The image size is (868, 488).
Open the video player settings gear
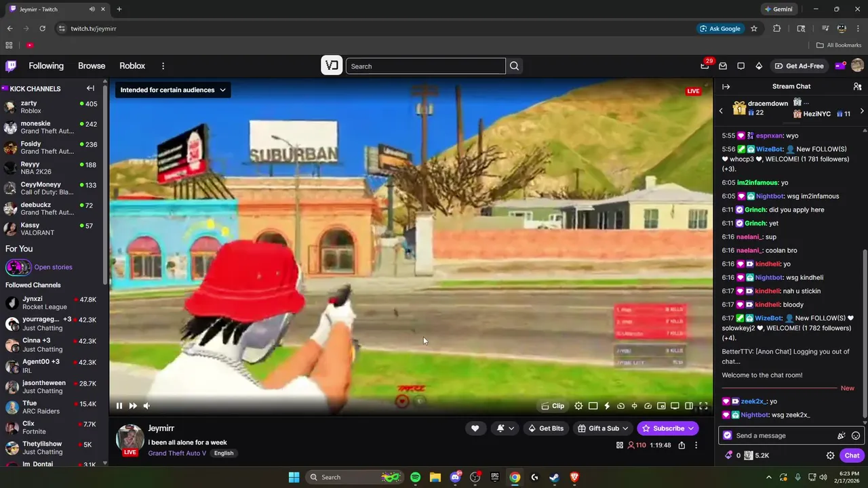coord(578,406)
